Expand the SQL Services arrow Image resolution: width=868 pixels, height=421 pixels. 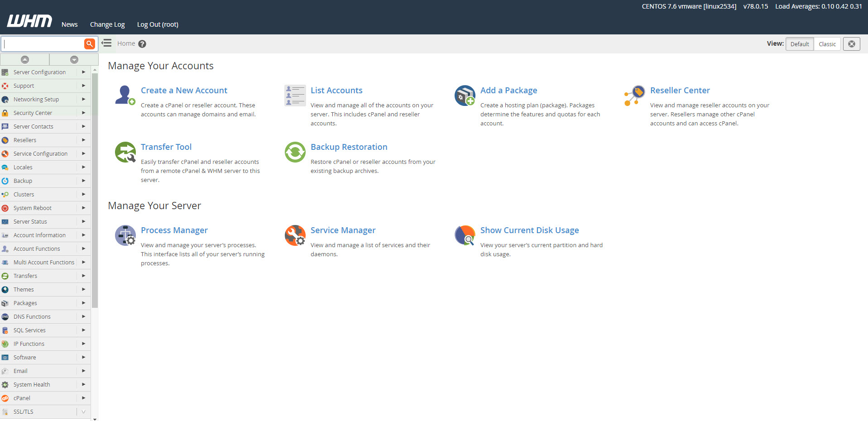(x=83, y=330)
